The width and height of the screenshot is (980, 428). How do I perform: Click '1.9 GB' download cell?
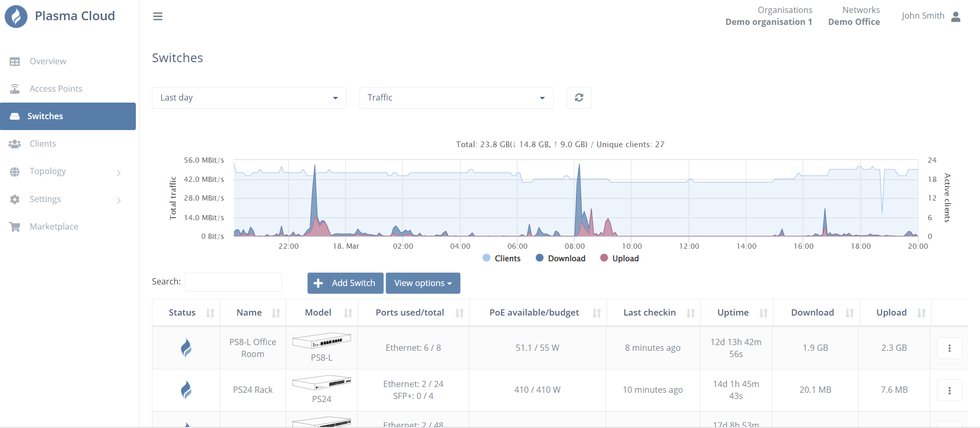click(x=816, y=348)
